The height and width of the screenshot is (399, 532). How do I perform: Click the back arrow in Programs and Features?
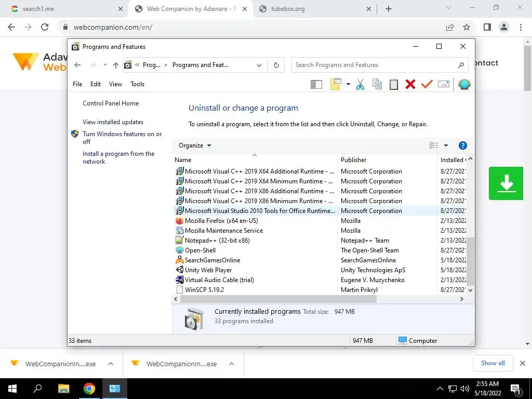(x=78, y=65)
